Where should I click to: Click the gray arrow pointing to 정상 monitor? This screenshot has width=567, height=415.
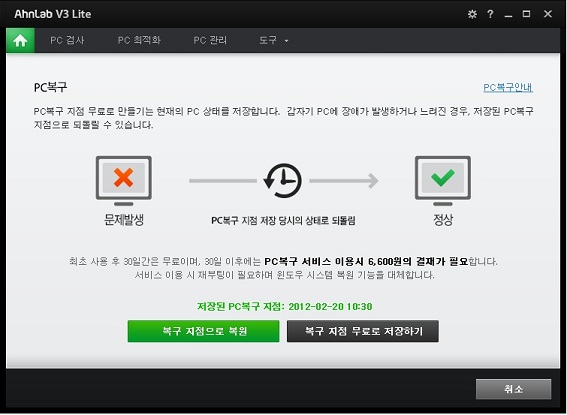pos(344,181)
